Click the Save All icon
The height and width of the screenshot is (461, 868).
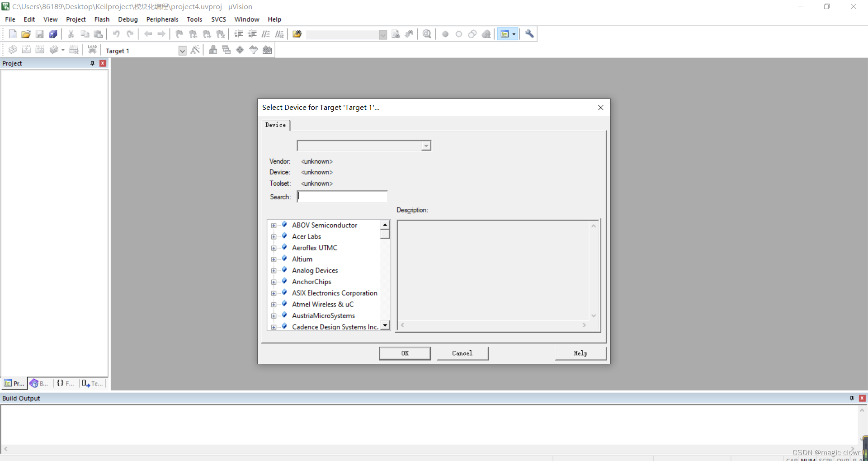[53, 34]
